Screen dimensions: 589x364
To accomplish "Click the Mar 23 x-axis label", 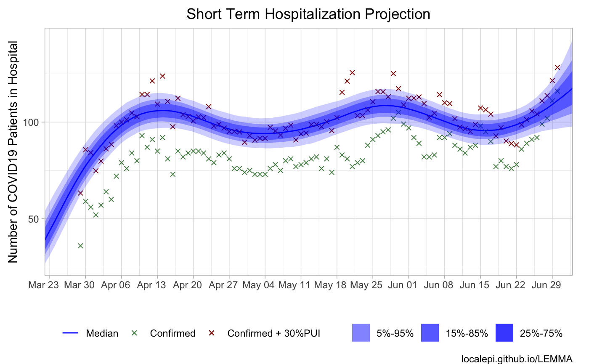I will pos(44,285).
